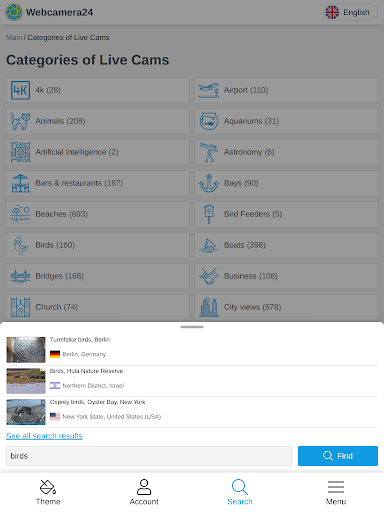Open Osprey birds, Oyster Bay thumbnail
The height and width of the screenshot is (512, 384).
click(x=26, y=412)
